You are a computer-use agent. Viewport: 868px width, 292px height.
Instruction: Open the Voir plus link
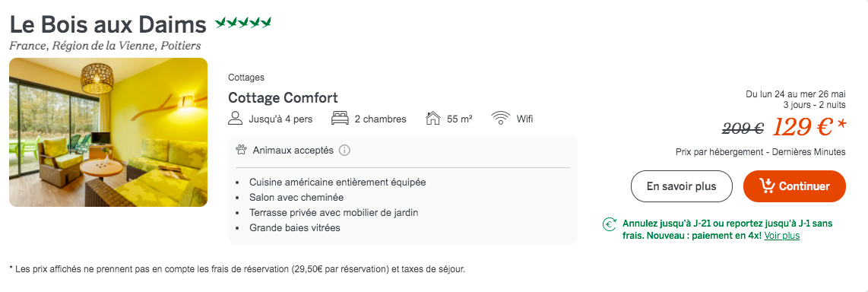(781, 236)
